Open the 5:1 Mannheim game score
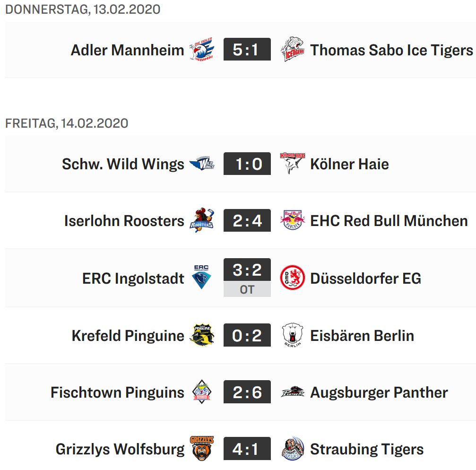476x470 pixels. pos(247,49)
